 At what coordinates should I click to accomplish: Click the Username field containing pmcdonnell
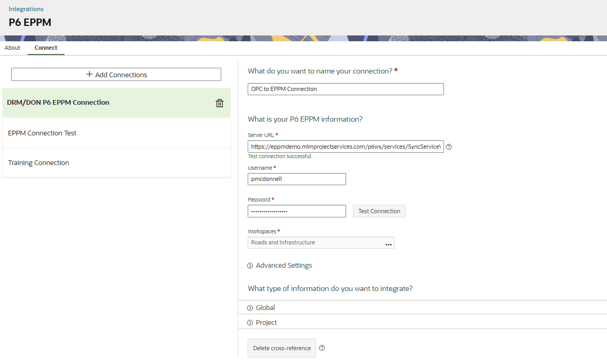[x=296, y=179]
